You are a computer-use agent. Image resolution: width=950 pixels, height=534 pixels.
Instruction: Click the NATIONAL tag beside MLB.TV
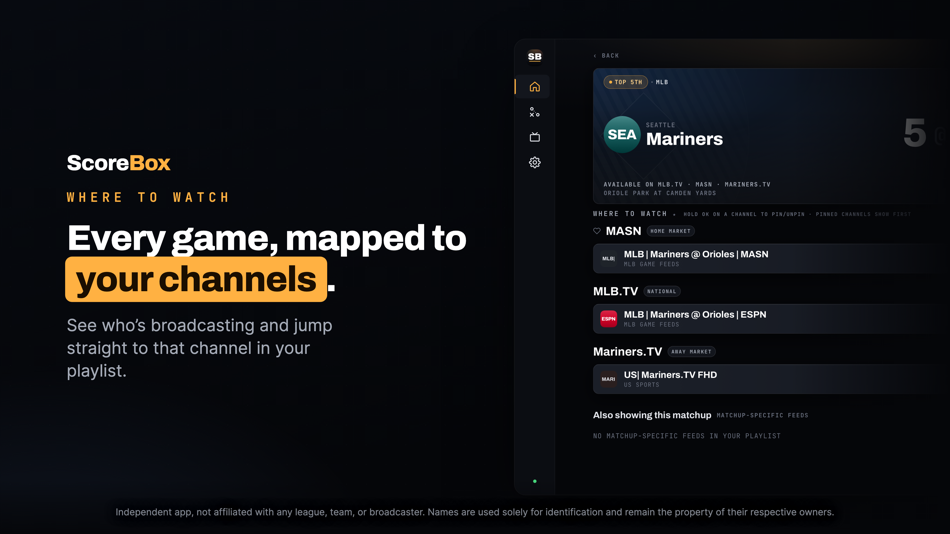pos(661,292)
